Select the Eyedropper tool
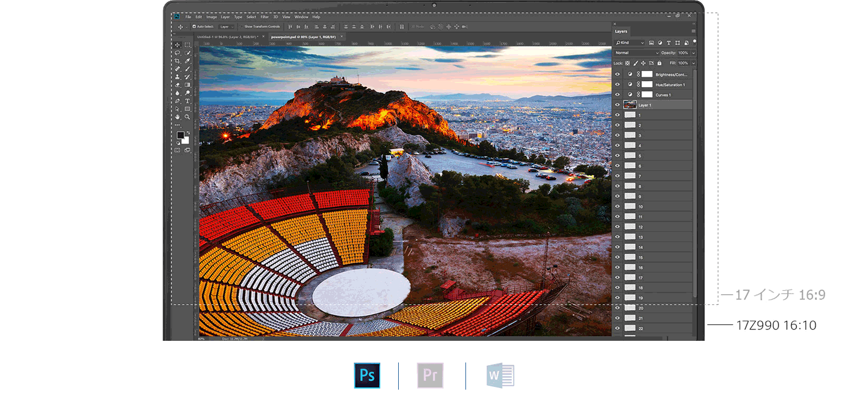 click(x=188, y=61)
